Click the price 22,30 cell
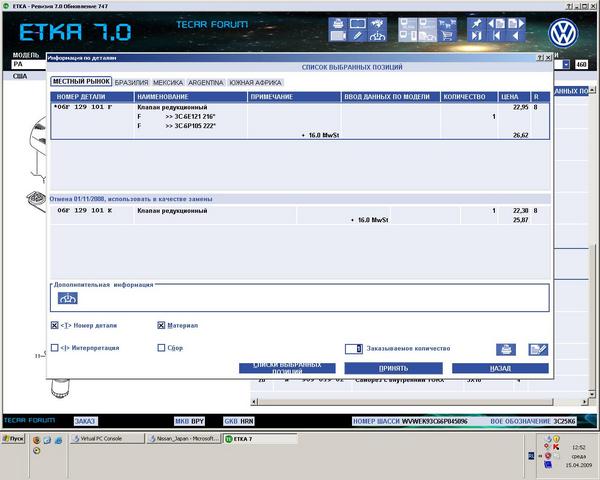 (x=520, y=211)
